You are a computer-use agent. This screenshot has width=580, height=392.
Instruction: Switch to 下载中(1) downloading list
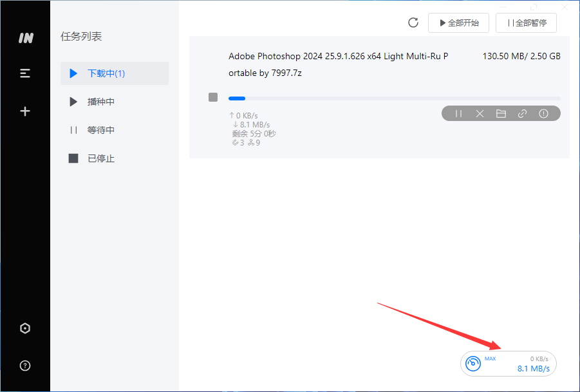(x=115, y=73)
